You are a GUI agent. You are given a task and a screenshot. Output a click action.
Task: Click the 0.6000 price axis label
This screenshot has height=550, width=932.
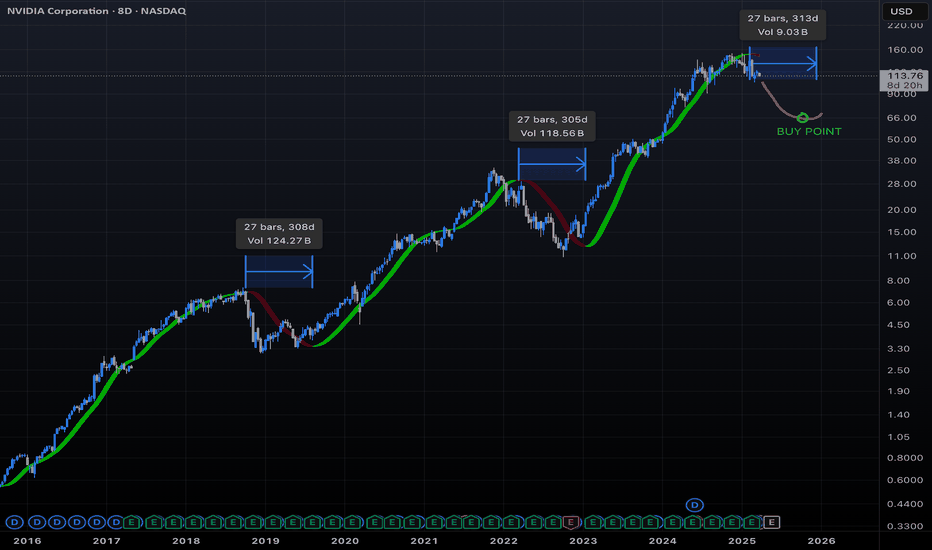tap(905, 480)
